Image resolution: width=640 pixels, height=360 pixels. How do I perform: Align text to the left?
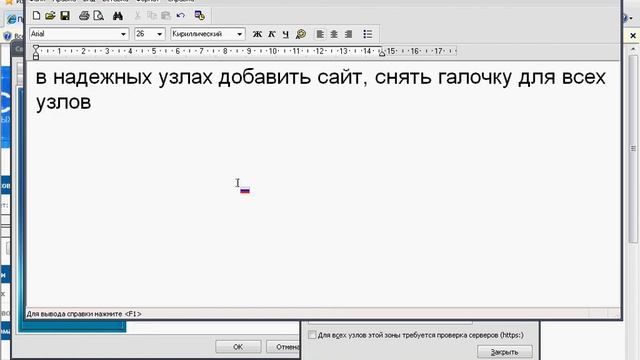[320, 34]
